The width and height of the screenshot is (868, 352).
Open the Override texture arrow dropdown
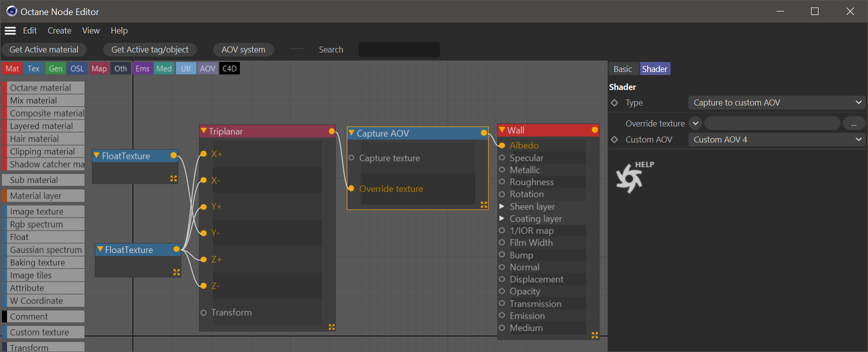point(695,123)
